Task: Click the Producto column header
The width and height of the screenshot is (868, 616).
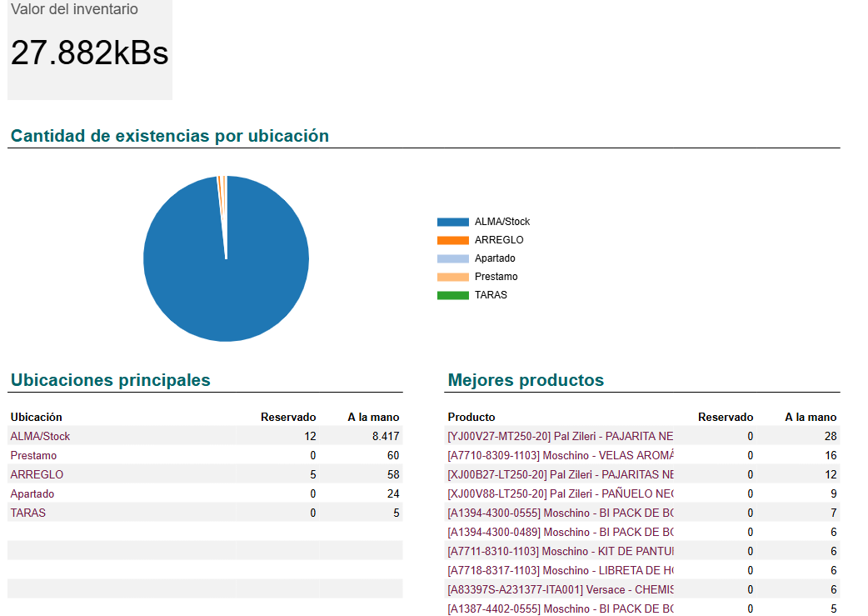Action: click(x=471, y=417)
